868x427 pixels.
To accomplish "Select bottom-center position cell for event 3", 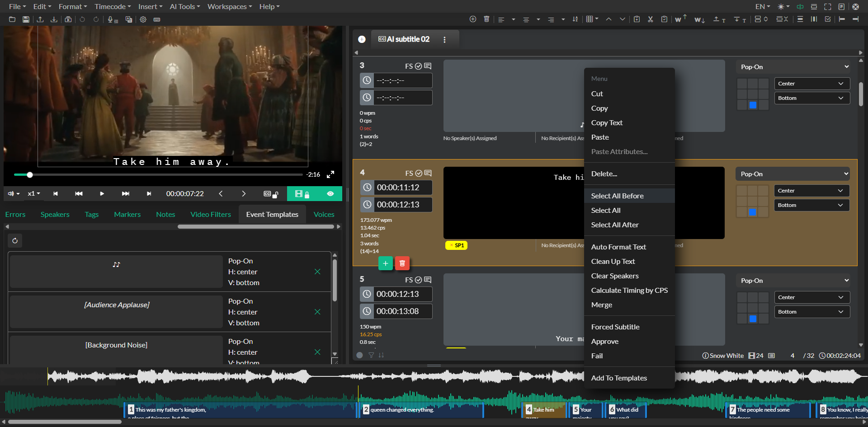I will [753, 105].
